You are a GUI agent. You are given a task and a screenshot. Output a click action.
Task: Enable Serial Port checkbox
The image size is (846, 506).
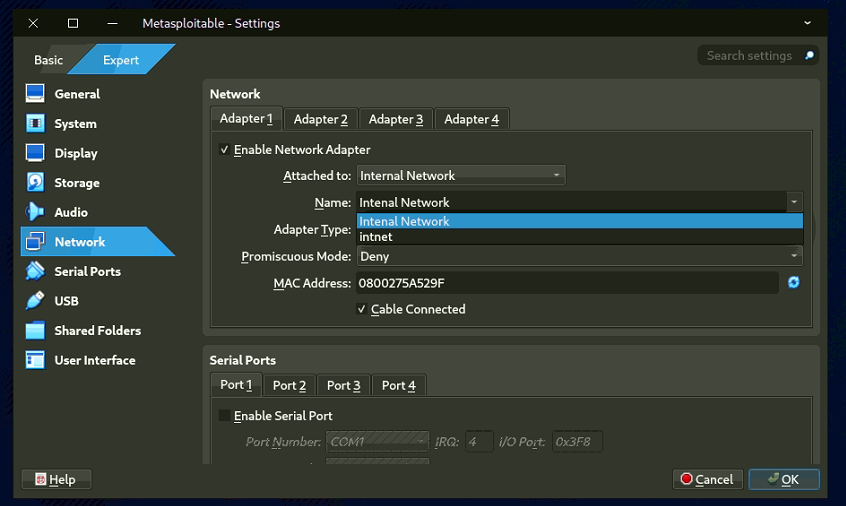pyautogui.click(x=224, y=415)
